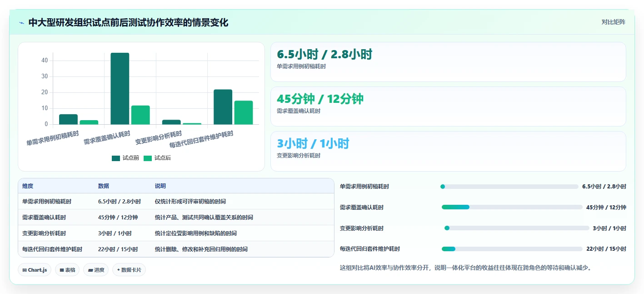The width and height of the screenshot is (644, 294).
Task: Click table cell 单需求用例初稿耗时
Action: 47,202
